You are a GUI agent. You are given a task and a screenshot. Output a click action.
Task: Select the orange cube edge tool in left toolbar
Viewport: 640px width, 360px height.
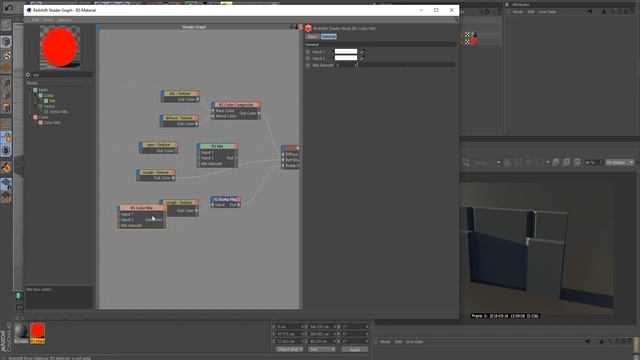[x=6, y=107]
